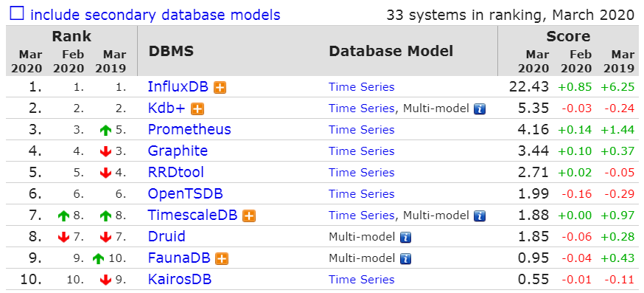Enable the include secondary database models checkbox
Screen dimensions: 644x293
17,15
